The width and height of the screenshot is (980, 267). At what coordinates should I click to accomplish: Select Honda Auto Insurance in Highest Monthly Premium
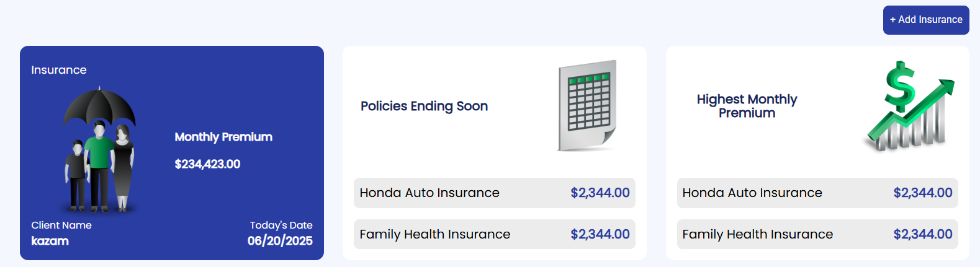tap(752, 193)
